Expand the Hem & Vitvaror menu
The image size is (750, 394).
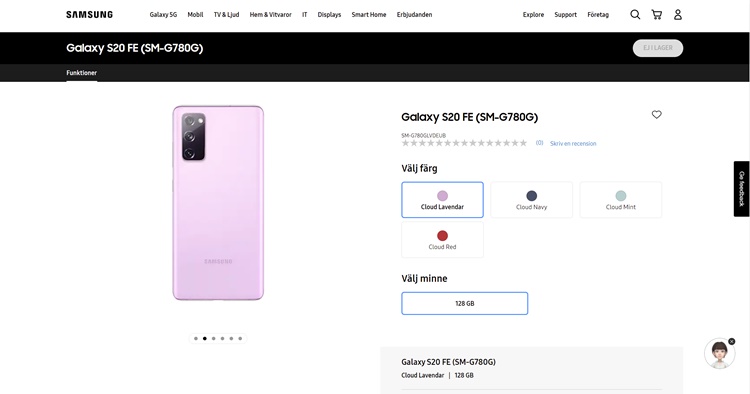pos(270,14)
